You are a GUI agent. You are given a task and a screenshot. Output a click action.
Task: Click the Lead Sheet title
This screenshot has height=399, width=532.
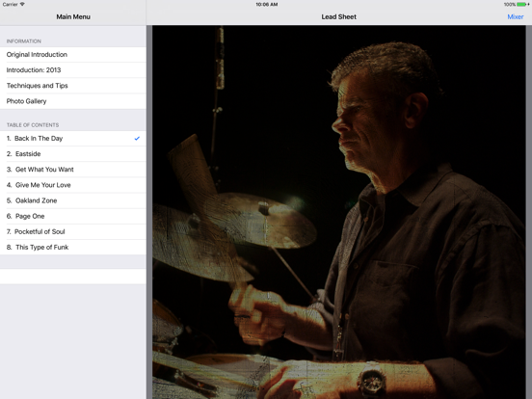click(338, 16)
